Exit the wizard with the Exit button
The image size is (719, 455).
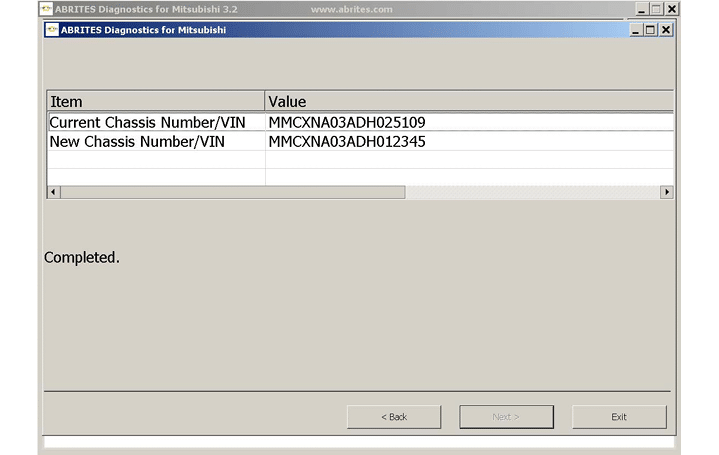coord(619,417)
